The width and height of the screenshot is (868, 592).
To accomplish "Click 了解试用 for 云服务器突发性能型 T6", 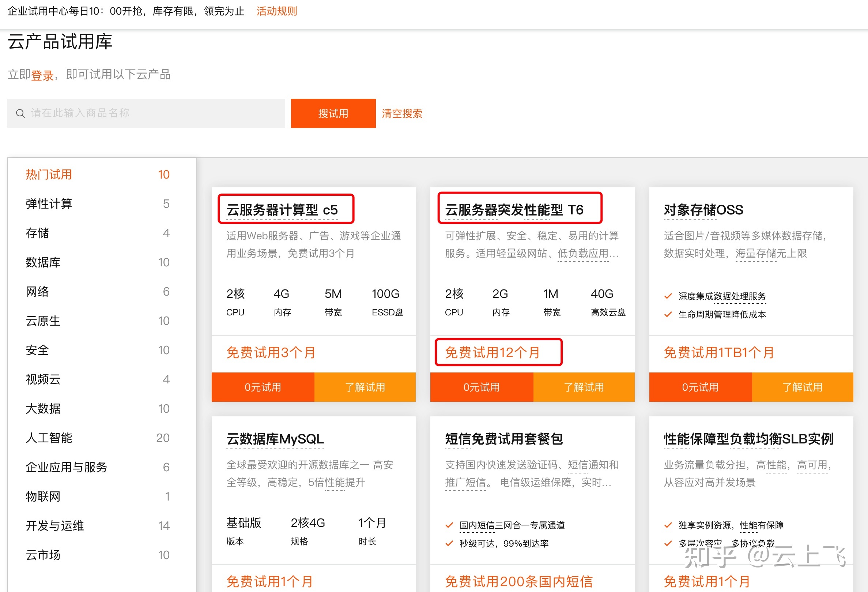I will (584, 387).
